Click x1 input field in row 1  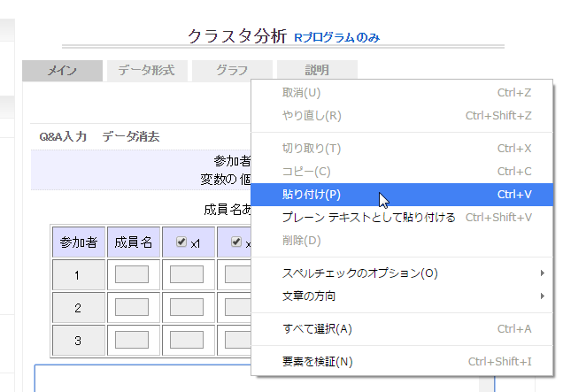click(x=187, y=274)
